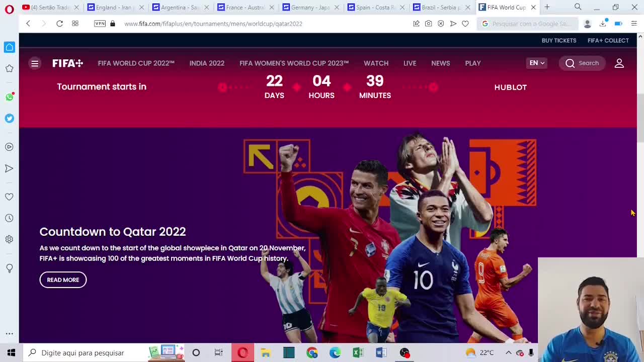
Task: Open Twitter in the sidebar
Action: (9, 118)
